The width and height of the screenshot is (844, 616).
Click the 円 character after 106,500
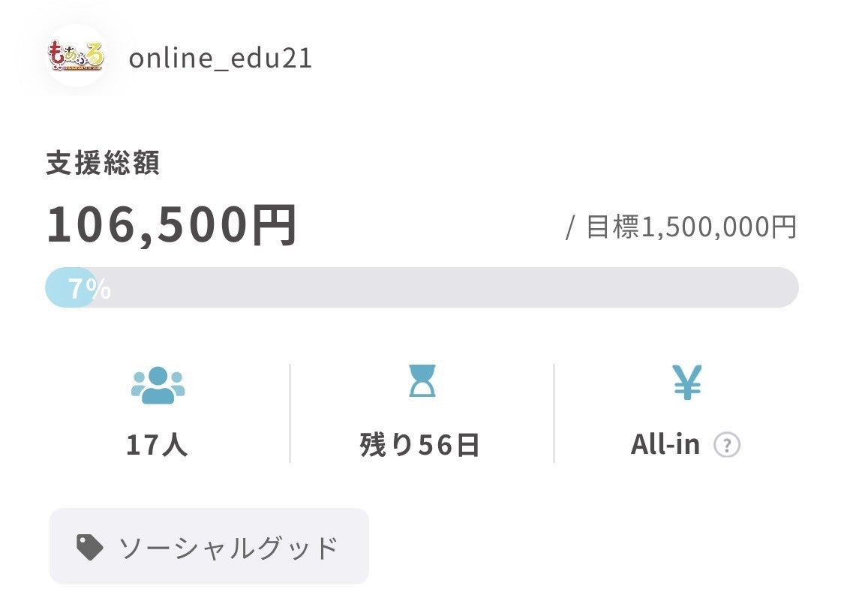point(274,225)
